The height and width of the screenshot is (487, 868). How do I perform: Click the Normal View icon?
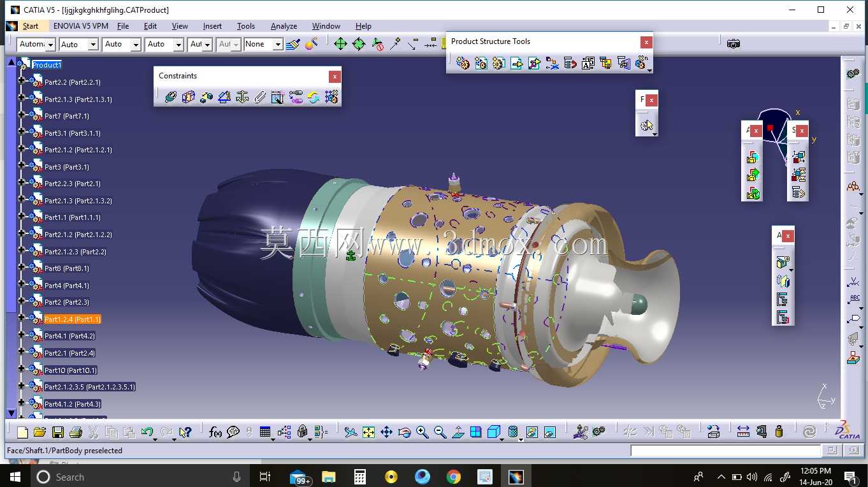click(458, 432)
